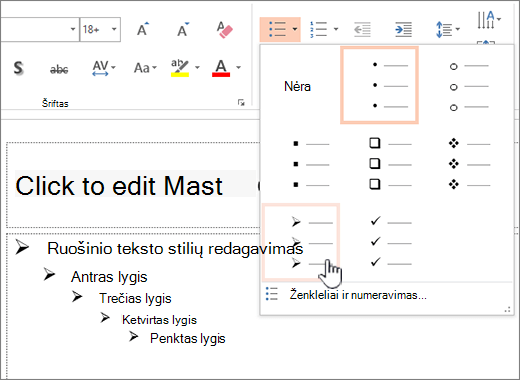
Task: Click the Click to edit Master title text
Action: (119, 185)
